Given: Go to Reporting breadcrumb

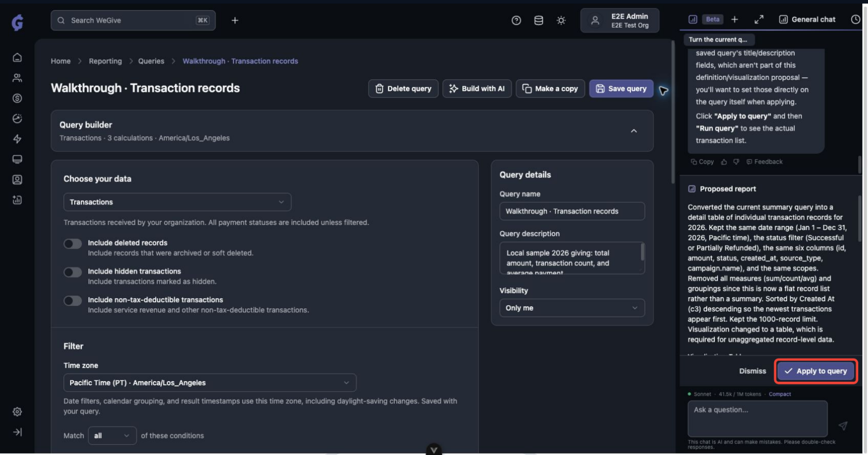Looking at the screenshot, I should (105, 61).
